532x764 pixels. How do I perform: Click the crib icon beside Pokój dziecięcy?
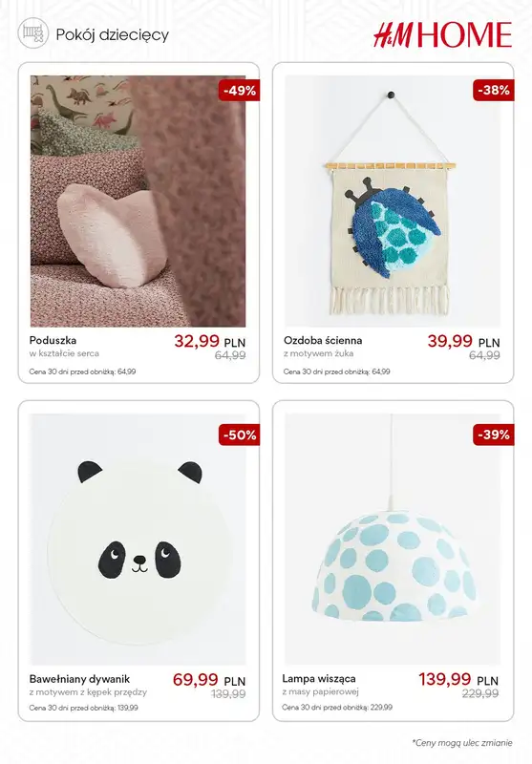[33, 33]
